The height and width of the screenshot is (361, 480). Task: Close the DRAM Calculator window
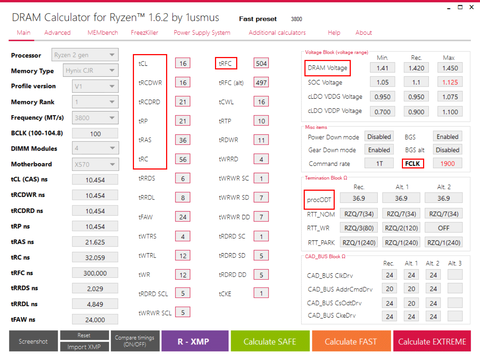click(x=471, y=7)
